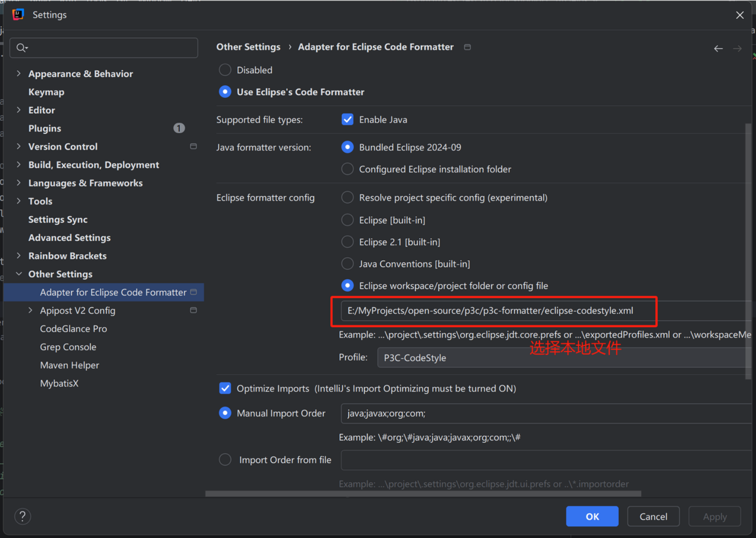
Task: Select Use Eclipse's Code Formatter option
Action: point(225,92)
